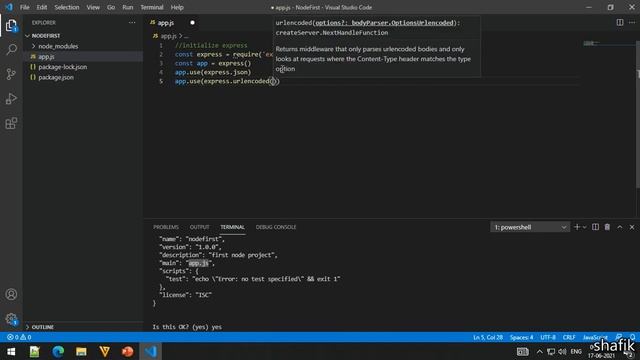This screenshot has width=640, height=360.
Task: Open the Source Control view
Action: pos(11,74)
